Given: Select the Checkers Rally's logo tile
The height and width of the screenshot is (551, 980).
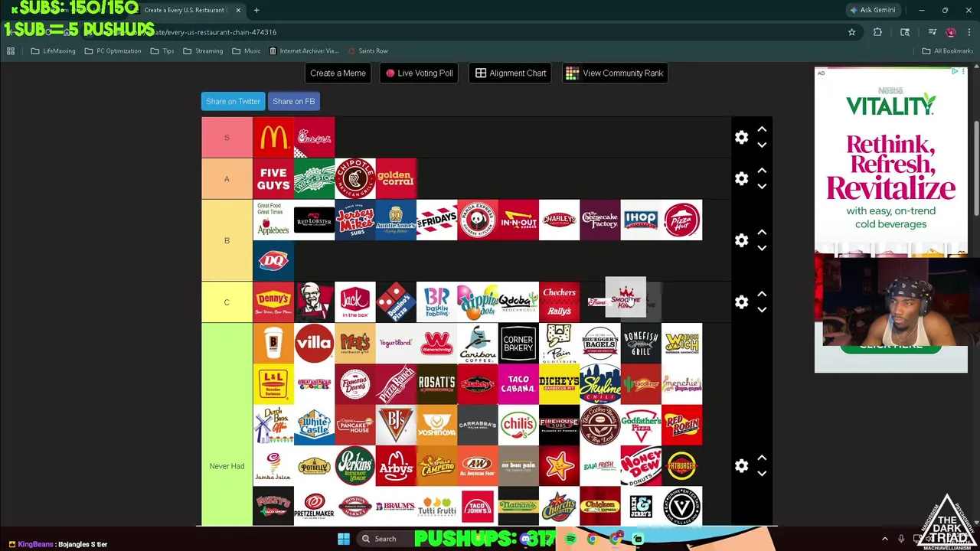Looking at the screenshot, I should click(559, 302).
